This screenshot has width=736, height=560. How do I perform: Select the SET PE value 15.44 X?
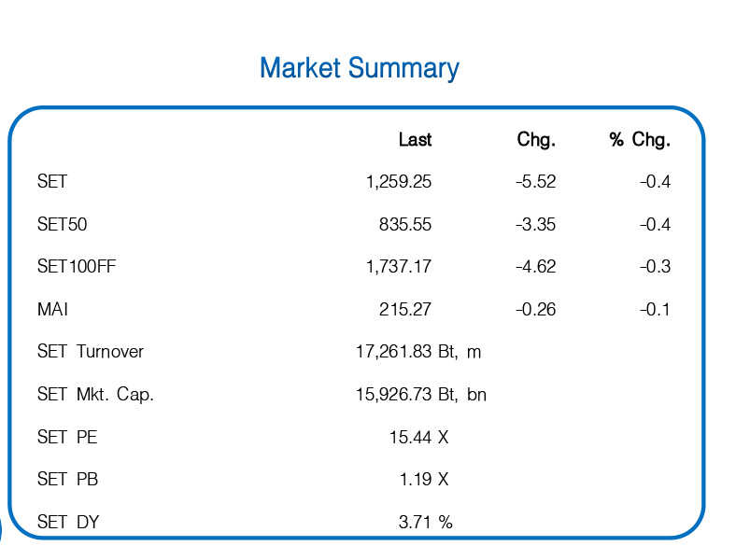418,437
